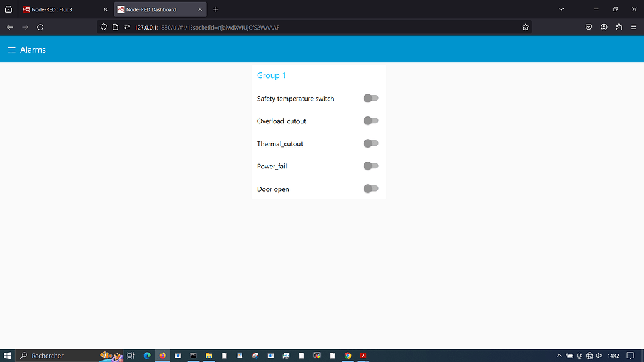Reload the Node-RED Dashboard page

(x=40, y=27)
